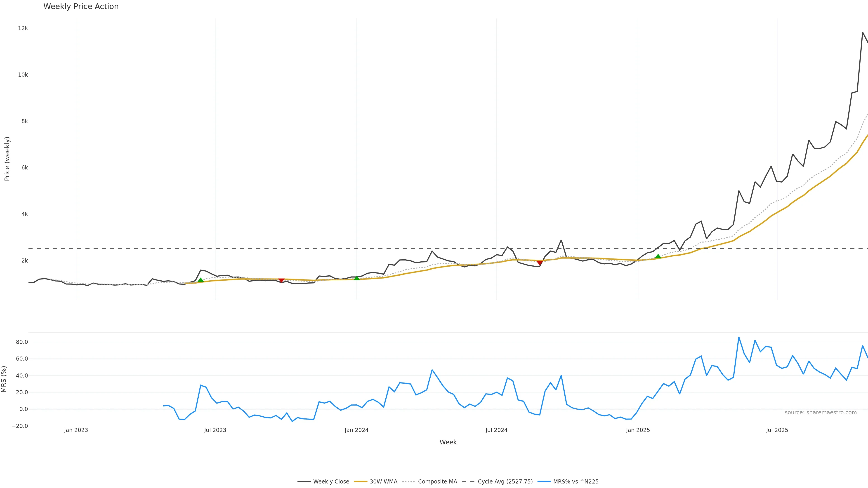Select the 80.0 tick on the MRS axis
The width and height of the screenshot is (868, 488).
coord(22,342)
